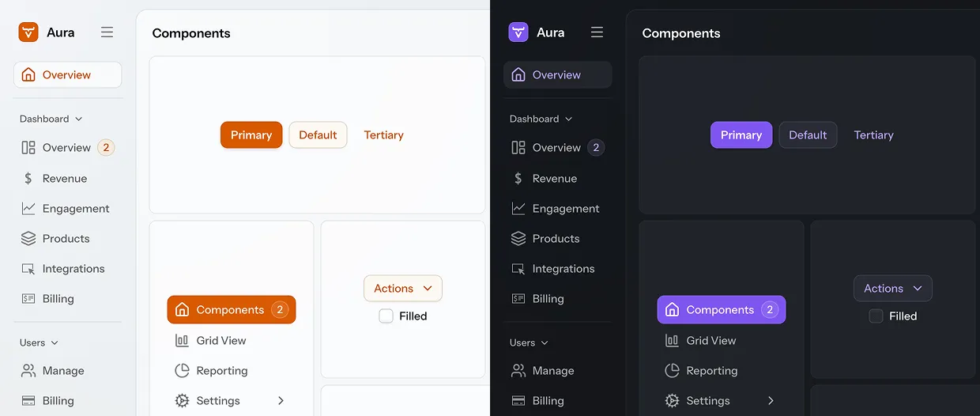980x416 pixels.
Task: Click the Default button in light theme
Action: pos(318,135)
